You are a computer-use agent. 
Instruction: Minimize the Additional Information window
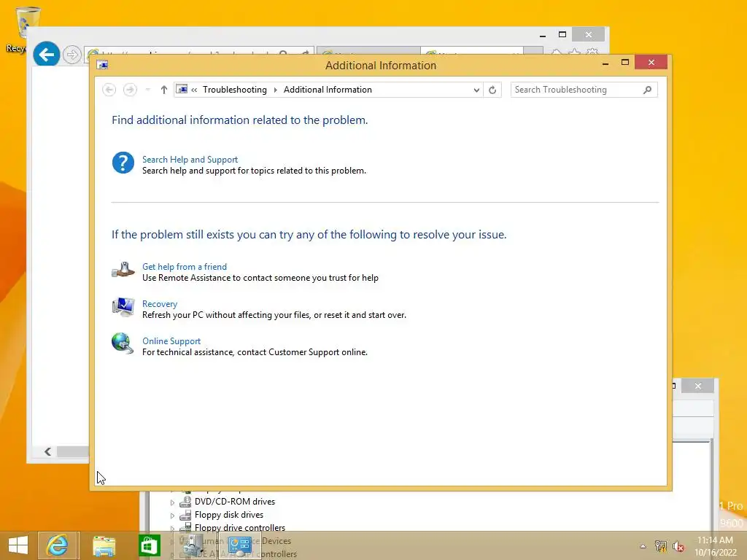pos(605,63)
